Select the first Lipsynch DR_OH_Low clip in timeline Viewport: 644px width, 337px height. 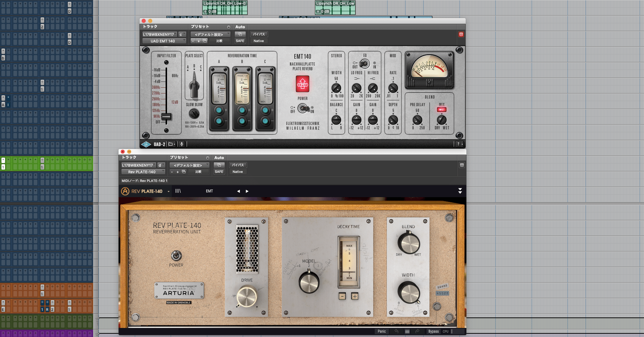click(x=225, y=8)
